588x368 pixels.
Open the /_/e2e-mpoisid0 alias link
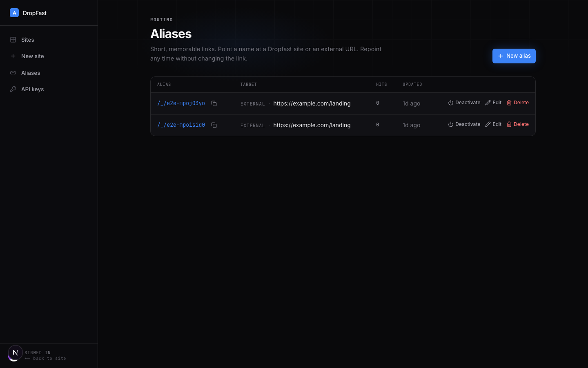point(181,125)
